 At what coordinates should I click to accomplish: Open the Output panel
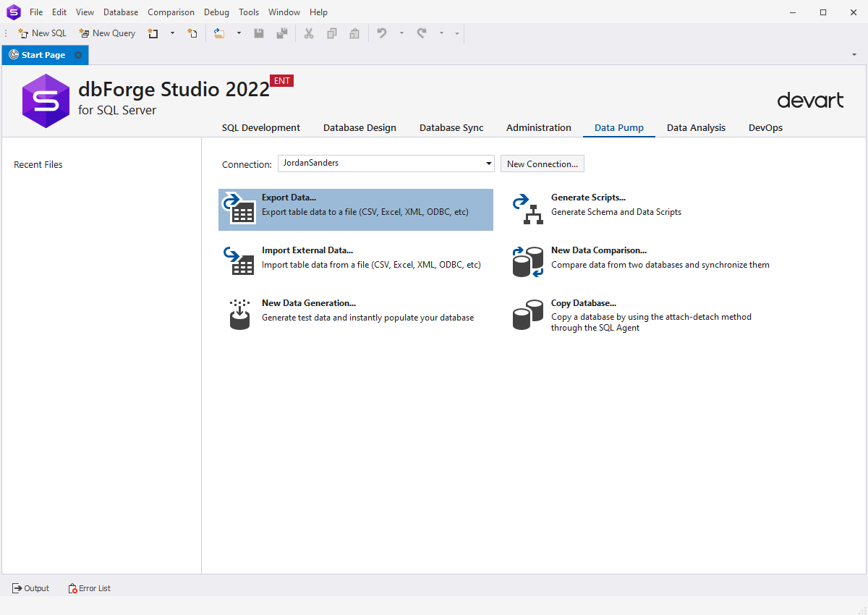30,588
